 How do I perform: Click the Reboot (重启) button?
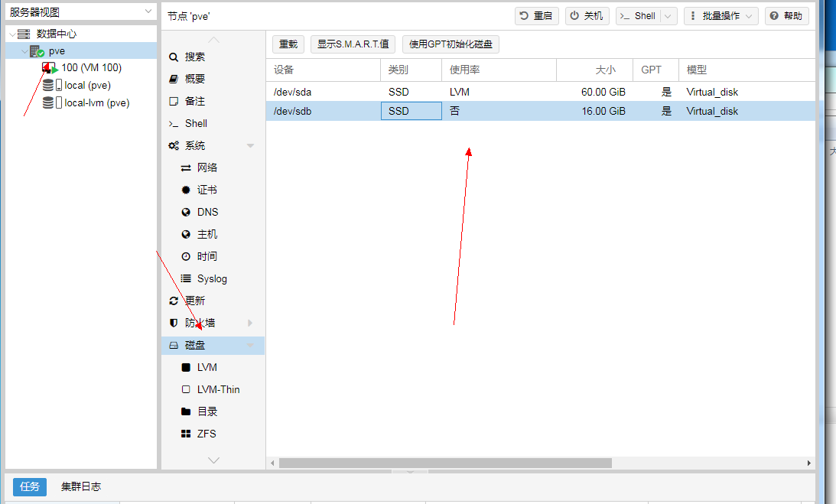(536, 16)
